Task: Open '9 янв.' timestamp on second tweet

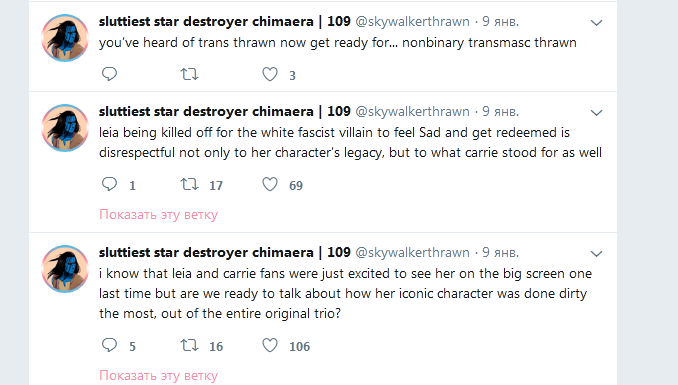Action: [500, 112]
